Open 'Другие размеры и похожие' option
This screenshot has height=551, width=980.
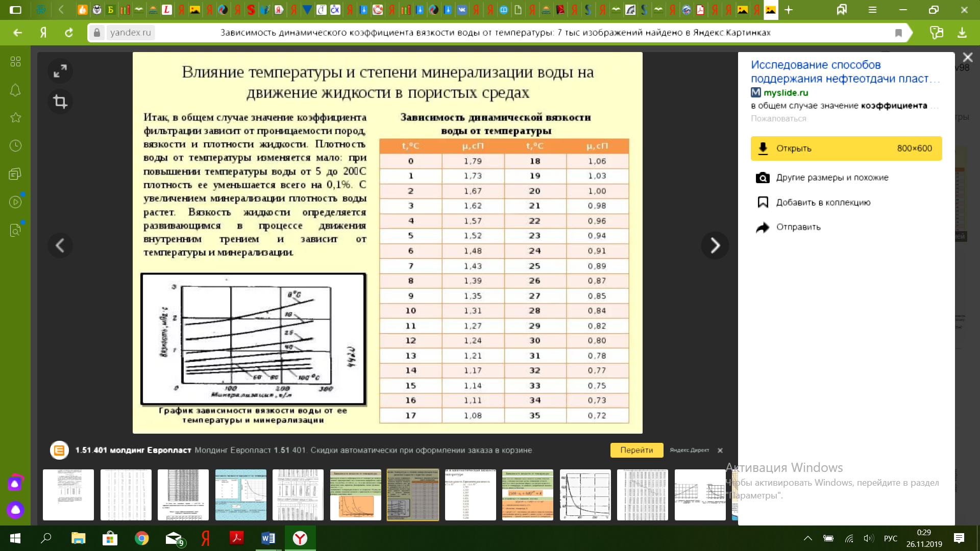click(x=832, y=178)
